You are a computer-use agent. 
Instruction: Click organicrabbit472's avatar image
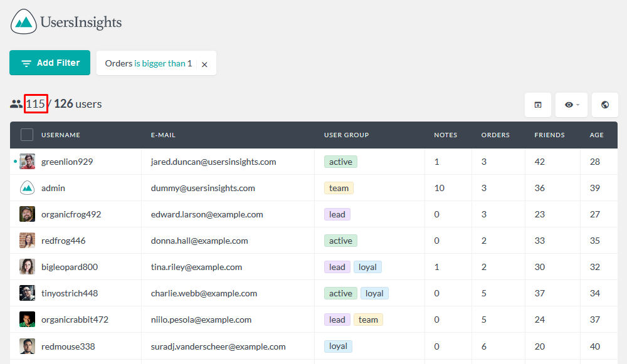point(27,320)
